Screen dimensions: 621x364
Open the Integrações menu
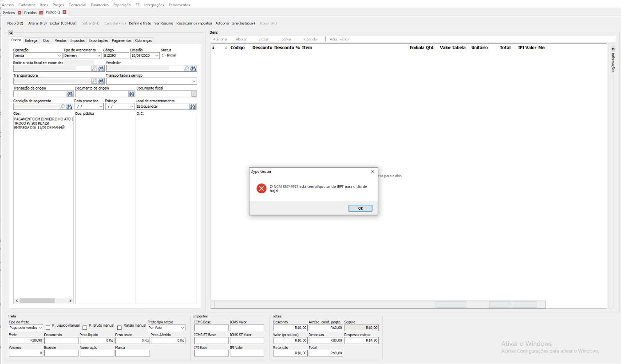[x=154, y=5]
